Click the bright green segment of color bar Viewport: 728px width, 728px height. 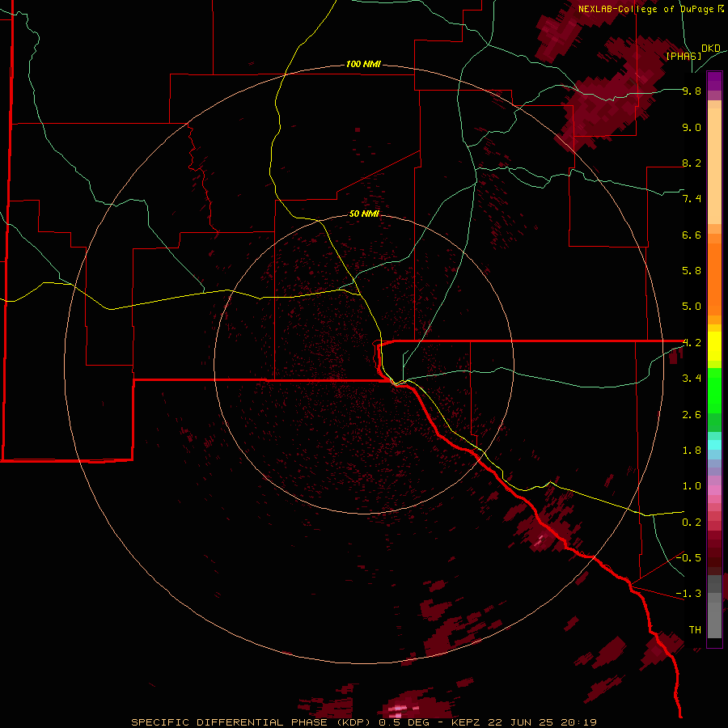point(714,390)
